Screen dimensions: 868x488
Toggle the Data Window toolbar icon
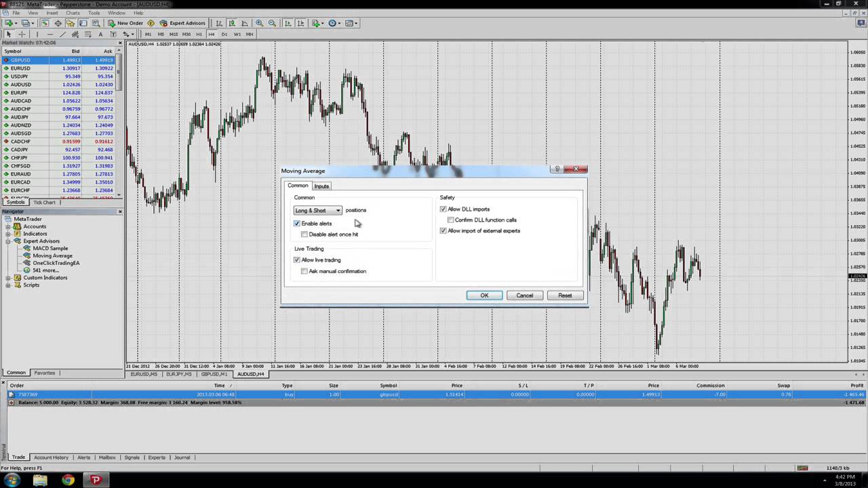coord(58,23)
